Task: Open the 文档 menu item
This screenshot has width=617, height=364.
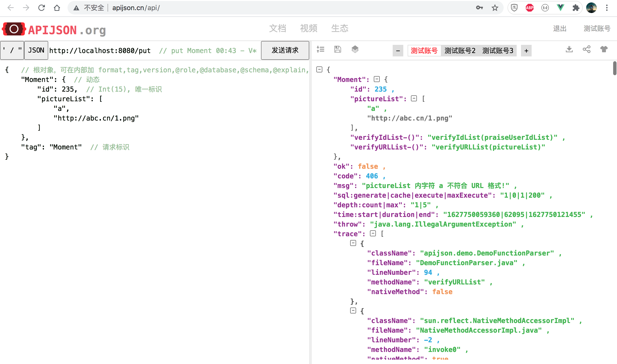Action: (x=278, y=28)
